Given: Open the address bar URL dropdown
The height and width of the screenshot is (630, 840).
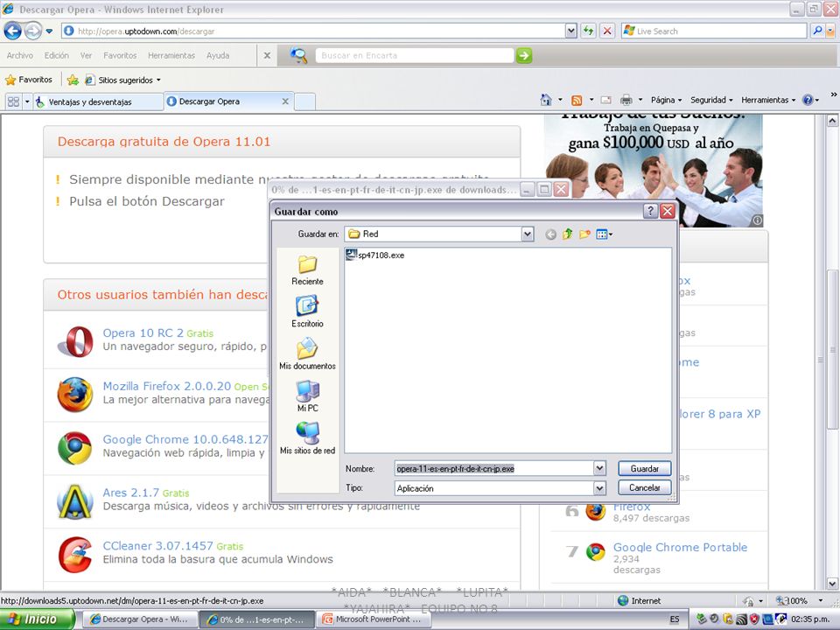Looking at the screenshot, I should pyautogui.click(x=571, y=31).
